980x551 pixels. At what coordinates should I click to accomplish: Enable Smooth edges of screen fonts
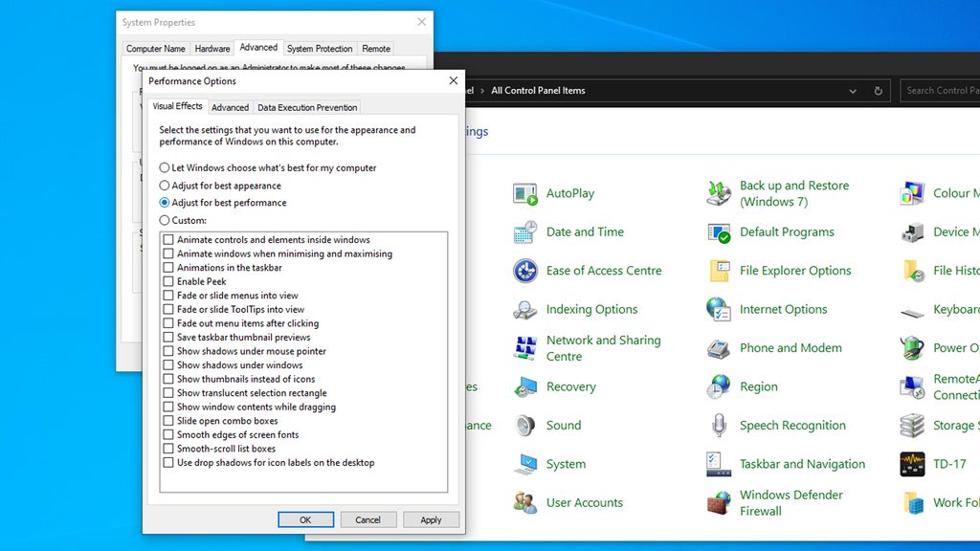pos(168,435)
